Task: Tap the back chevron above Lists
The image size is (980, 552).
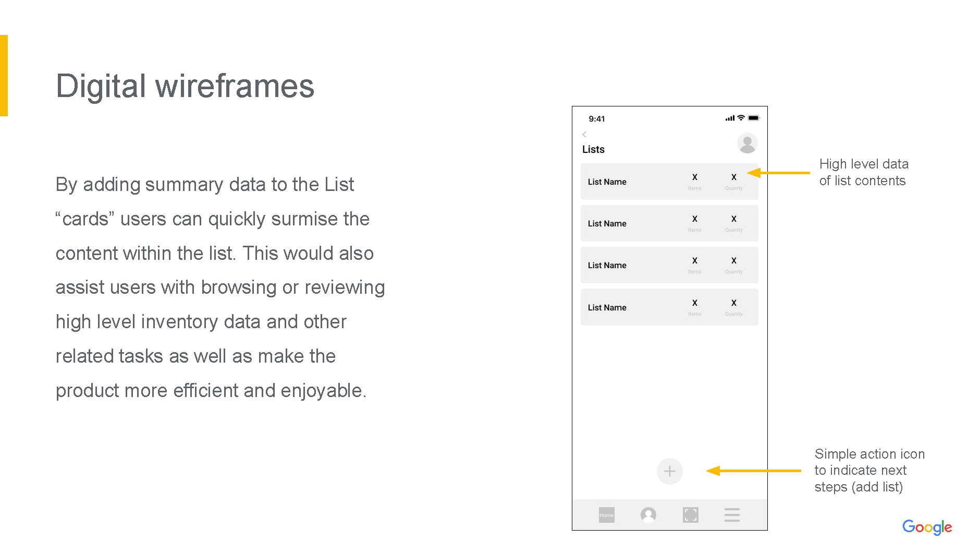Action: pyautogui.click(x=584, y=135)
